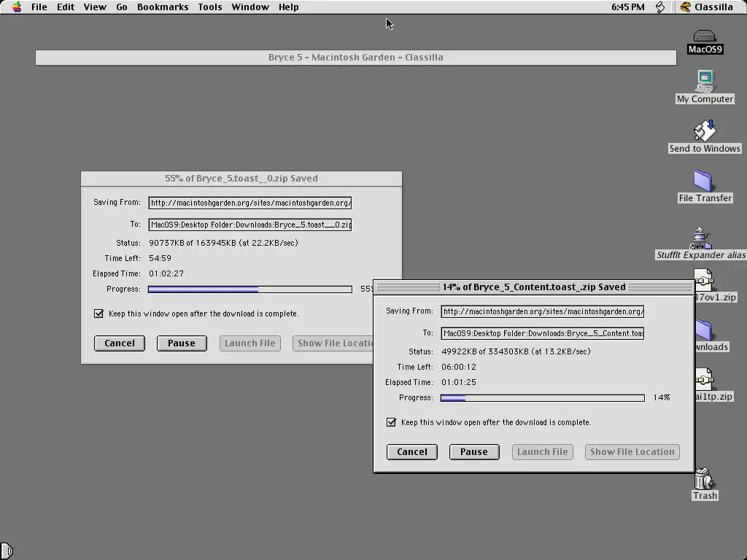
Task: Uncheck Keep window open in Bryce_5.toast__0.zip window
Action: click(x=98, y=314)
